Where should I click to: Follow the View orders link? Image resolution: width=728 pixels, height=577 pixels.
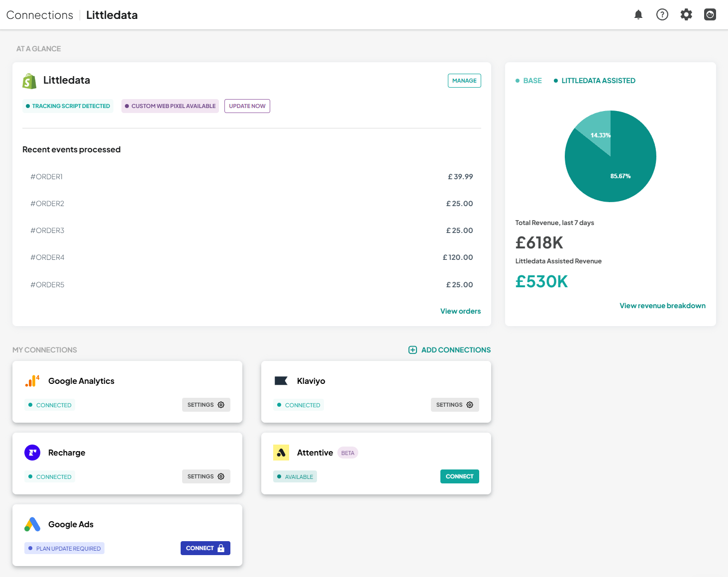pyautogui.click(x=460, y=311)
